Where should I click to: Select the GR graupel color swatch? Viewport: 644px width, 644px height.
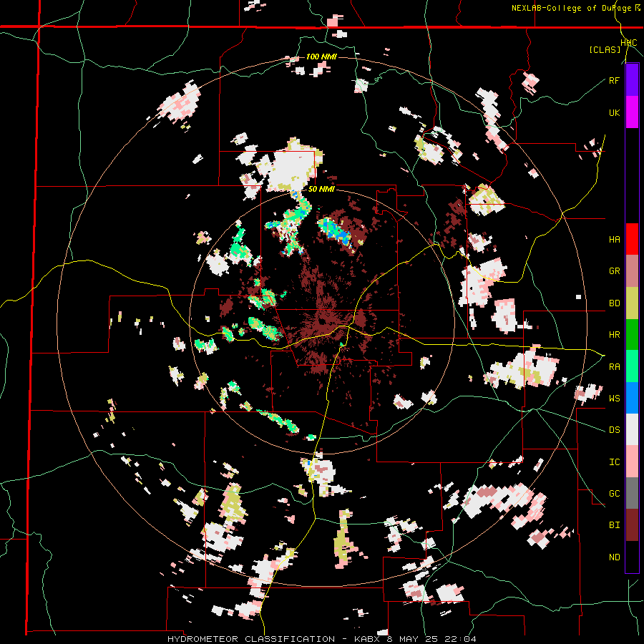(632, 271)
